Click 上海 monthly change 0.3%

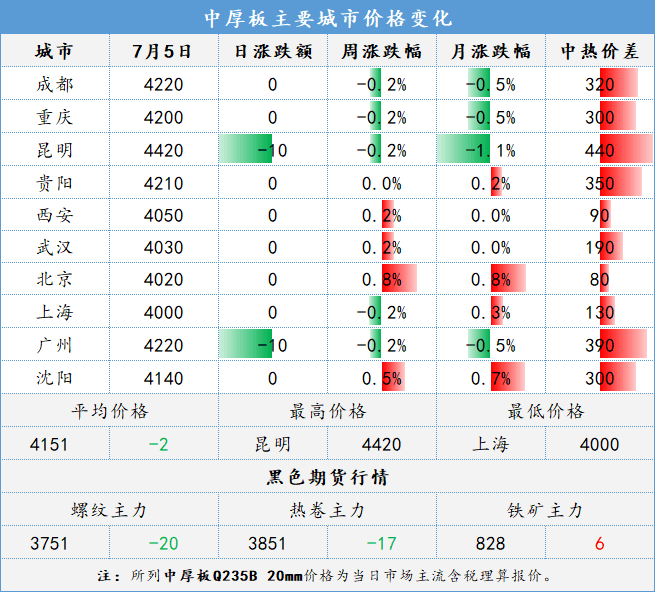[x=491, y=313]
